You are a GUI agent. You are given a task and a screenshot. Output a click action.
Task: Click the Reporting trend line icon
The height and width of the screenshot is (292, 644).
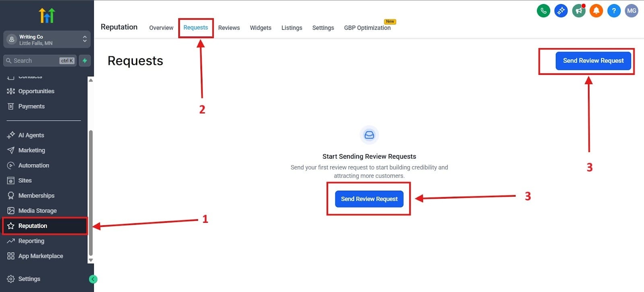[11, 241]
